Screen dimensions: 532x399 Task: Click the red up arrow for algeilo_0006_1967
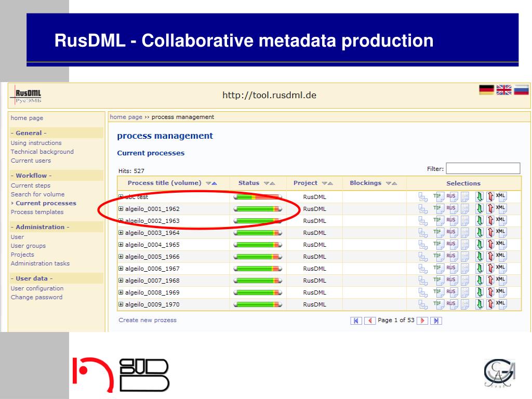(x=490, y=269)
